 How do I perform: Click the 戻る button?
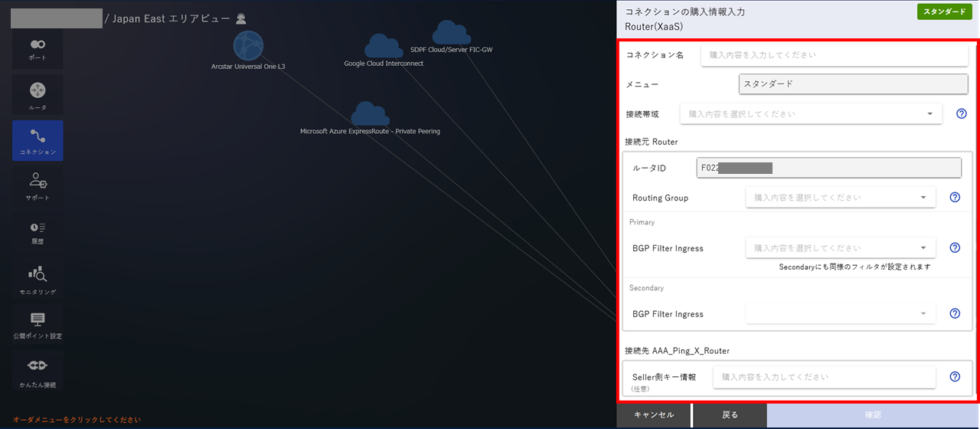(x=730, y=415)
